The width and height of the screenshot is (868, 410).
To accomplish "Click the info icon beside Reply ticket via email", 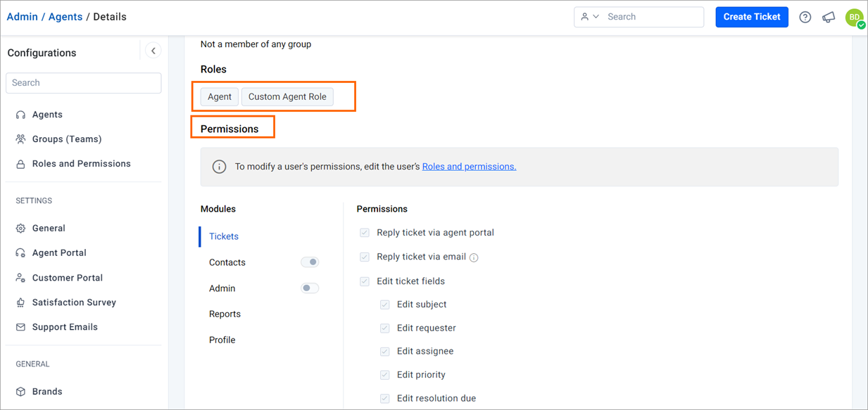I will pos(474,257).
